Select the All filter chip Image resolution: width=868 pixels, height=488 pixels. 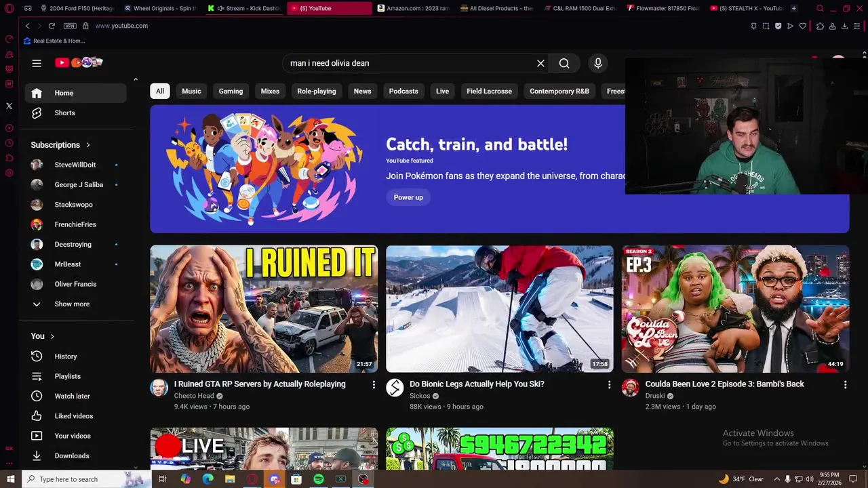tap(160, 91)
